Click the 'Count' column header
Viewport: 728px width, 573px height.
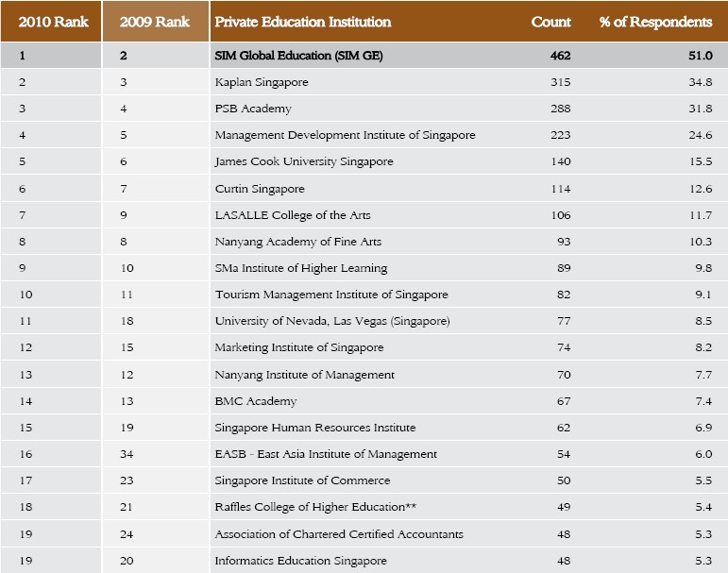pos(550,22)
